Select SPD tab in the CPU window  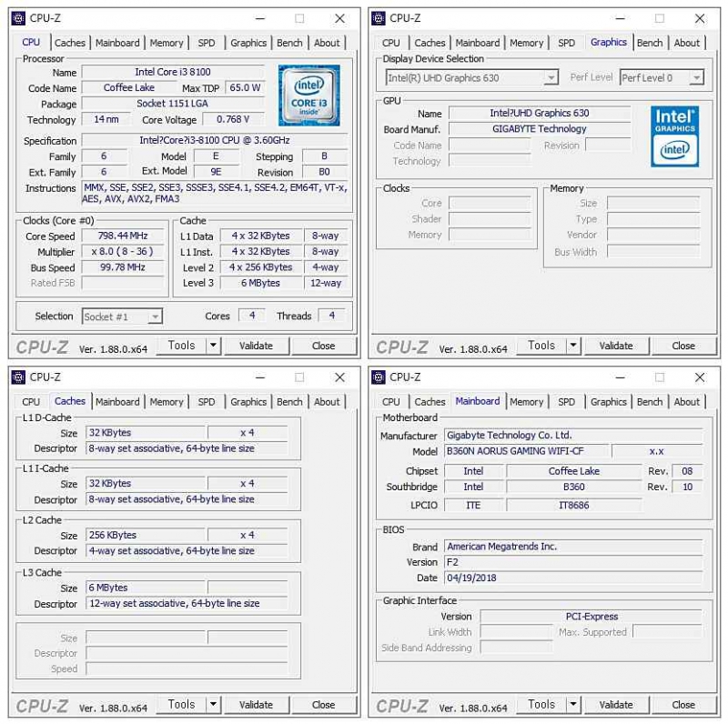pos(207,43)
